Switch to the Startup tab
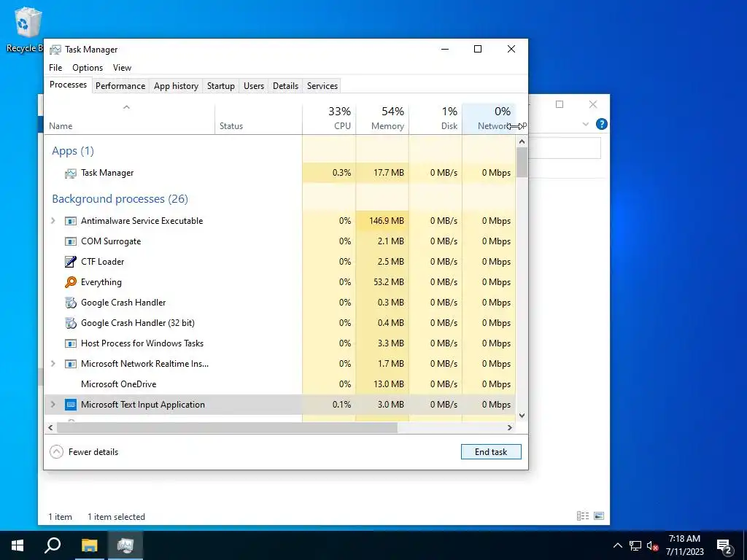This screenshot has width=747, height=560. (x=220, y=86)
